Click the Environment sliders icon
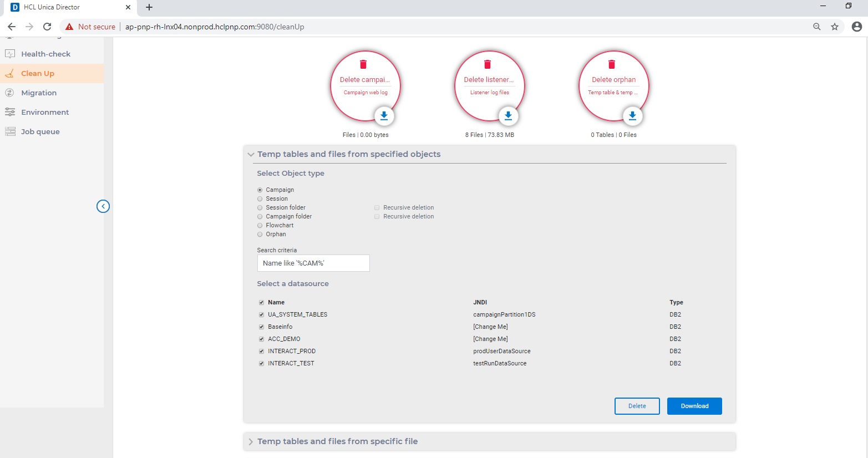868x458 pixels. click(x=10, y=112)
